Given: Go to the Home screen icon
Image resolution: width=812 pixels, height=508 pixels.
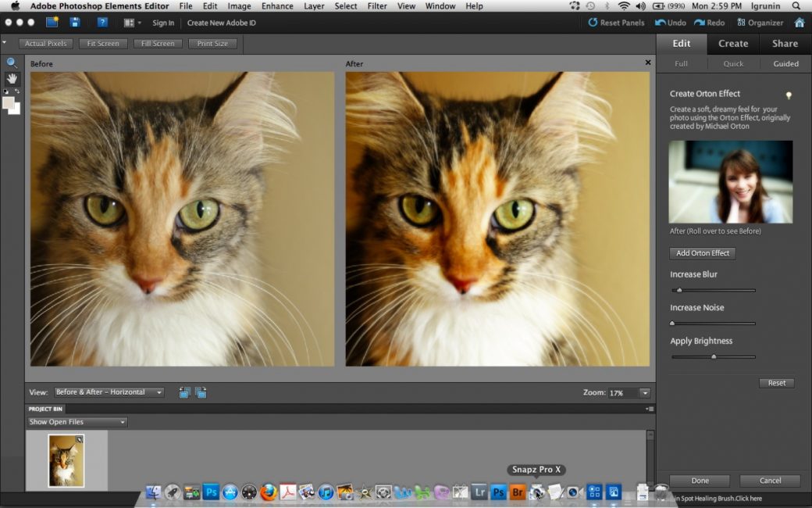Looking at the screenshot, I should [800, 23].
